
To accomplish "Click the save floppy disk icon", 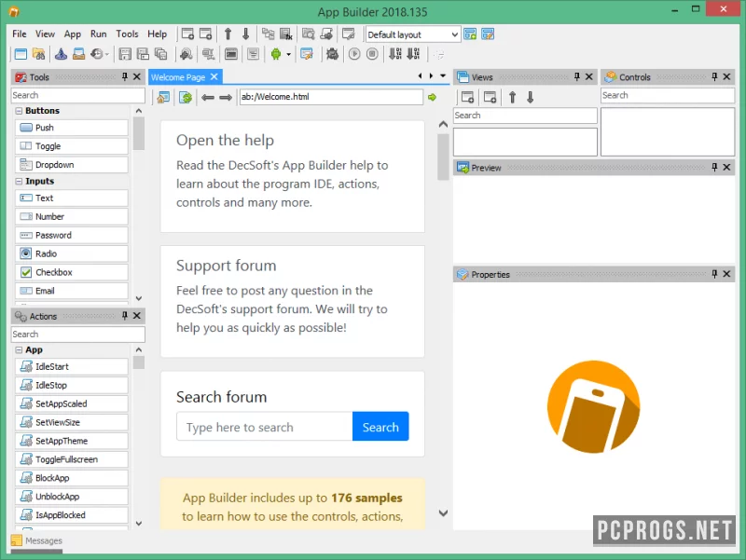I will pos(125,54).
